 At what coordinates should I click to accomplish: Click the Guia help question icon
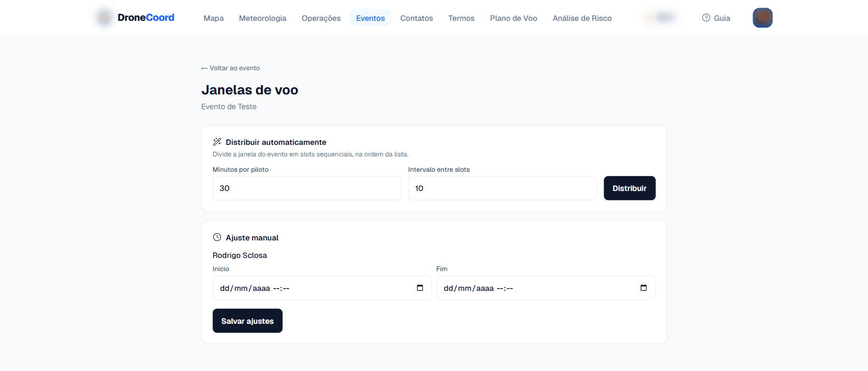(706, 18)
